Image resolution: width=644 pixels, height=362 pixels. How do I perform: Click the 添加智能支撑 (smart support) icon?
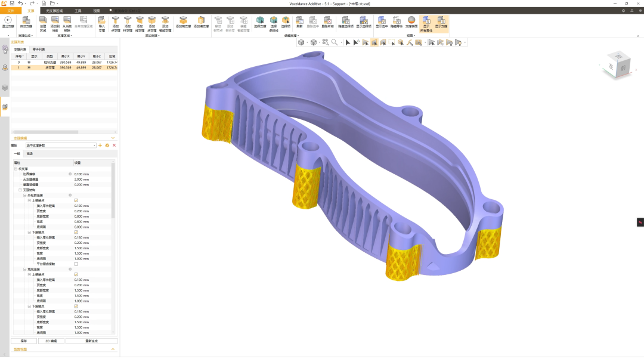pyautogui.click(x=165, y=23)
